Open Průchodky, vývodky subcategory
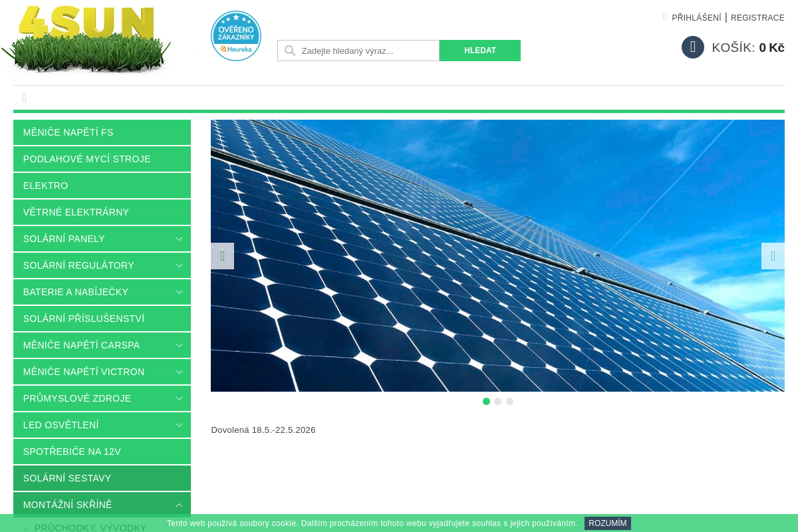This screenshot has width=798, height=532. pos(90,528)
